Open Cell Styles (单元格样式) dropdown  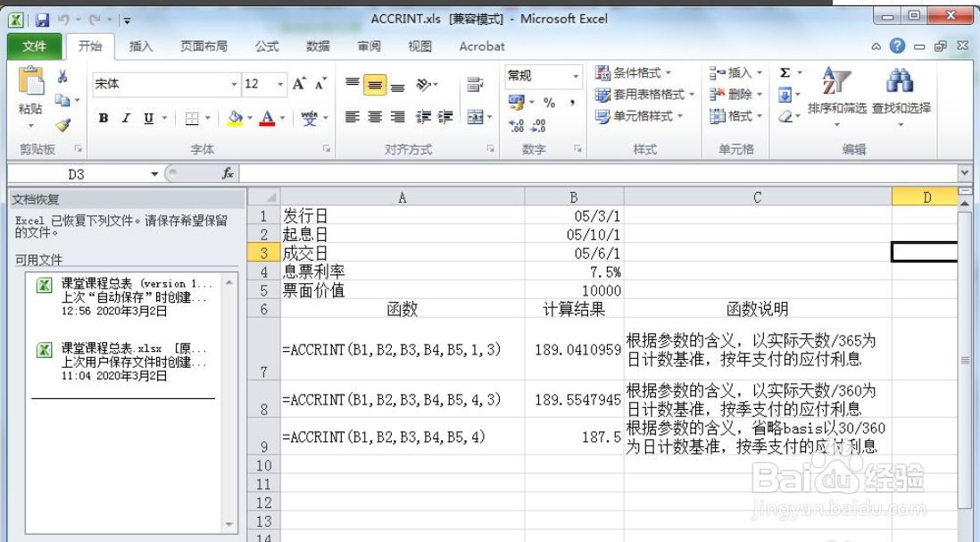[639, 116]
